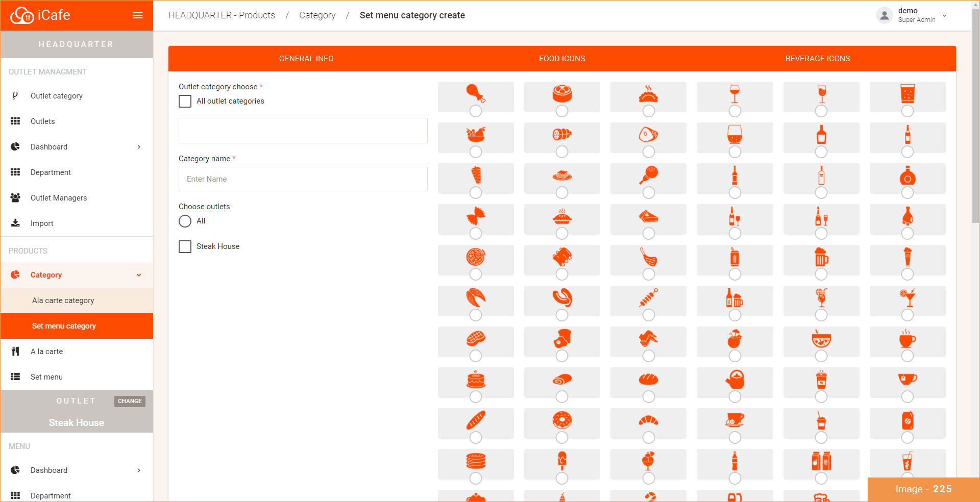
Task: Select the chicken drumstick food icon
Action: click(476, 93)
